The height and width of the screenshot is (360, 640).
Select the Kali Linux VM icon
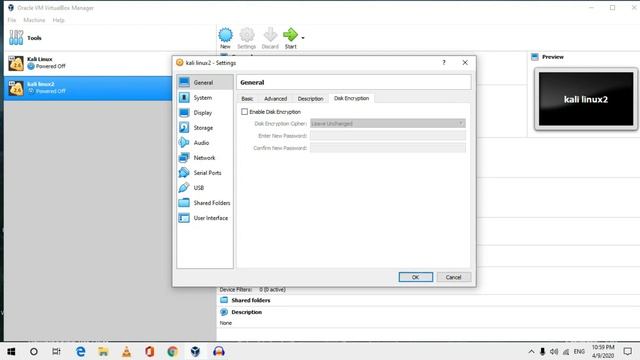click(x=16, y=63)
